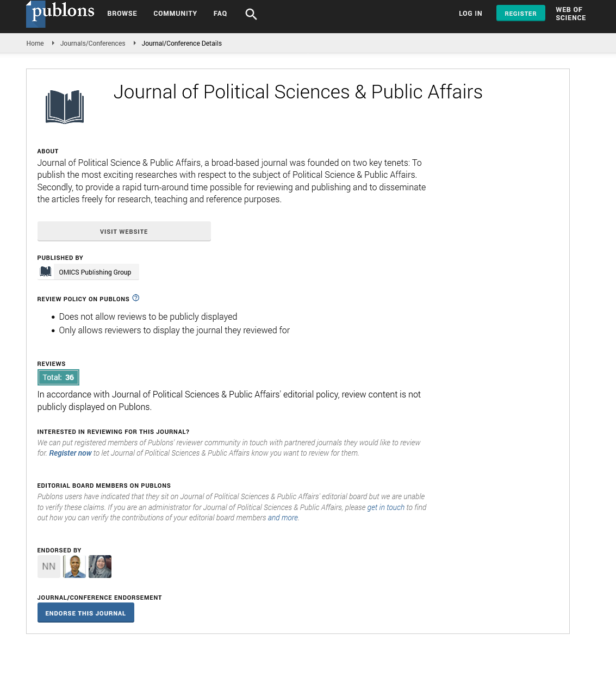616x684 pixels.
Task: Click the open book journal icon
Action: pyautogui.click(x=65, y=107)
